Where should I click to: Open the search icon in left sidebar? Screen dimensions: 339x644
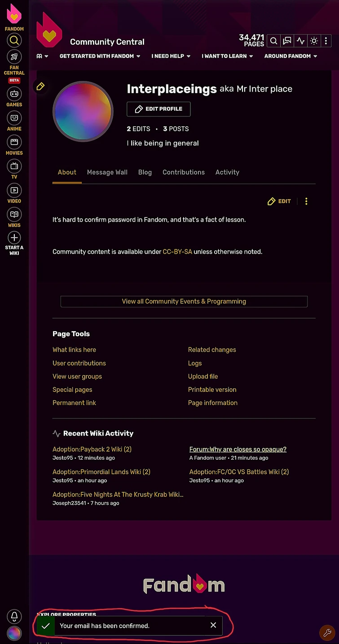pos(14,40)
